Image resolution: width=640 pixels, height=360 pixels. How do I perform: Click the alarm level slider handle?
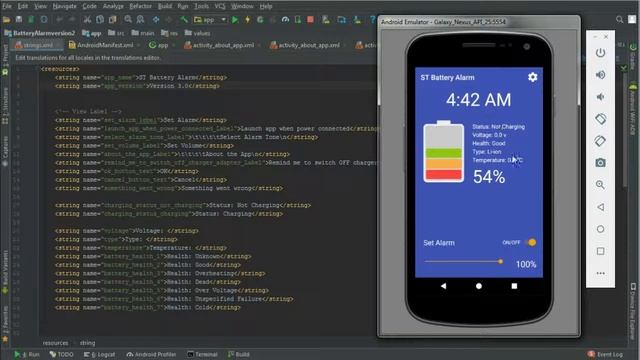click(x=500, y=262)
